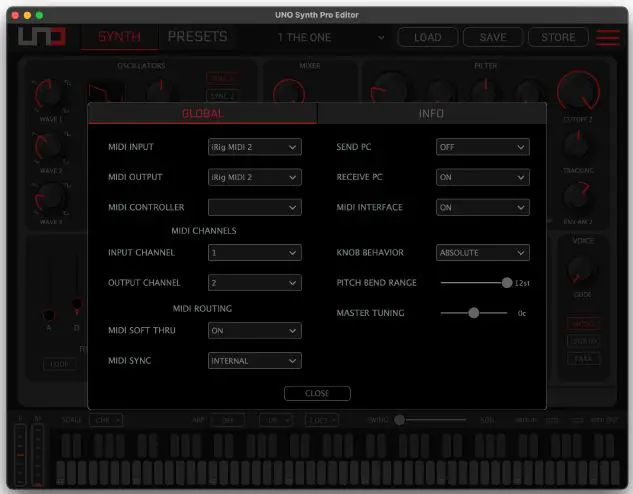Viewport: 633px width, 494px height.
Task: Adjust the WAVE 2 oscillator knob
Action: (x=49, y=147)
